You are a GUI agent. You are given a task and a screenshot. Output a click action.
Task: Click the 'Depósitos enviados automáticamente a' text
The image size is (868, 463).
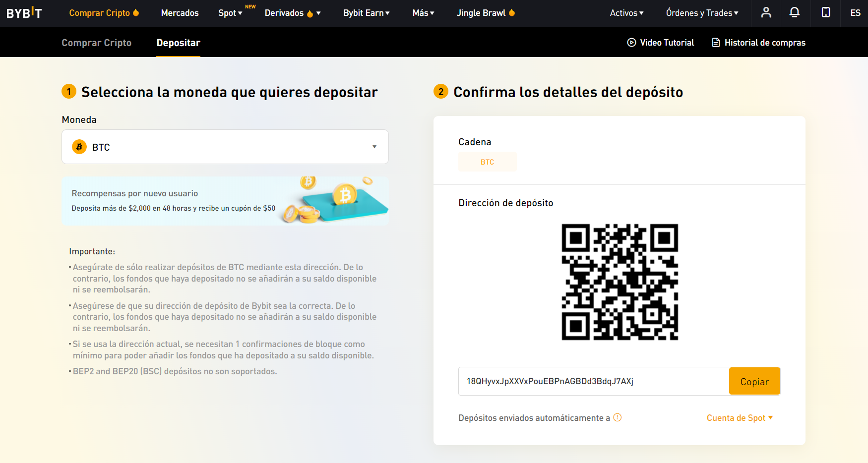pyautogui.click(x=534, y=418)
